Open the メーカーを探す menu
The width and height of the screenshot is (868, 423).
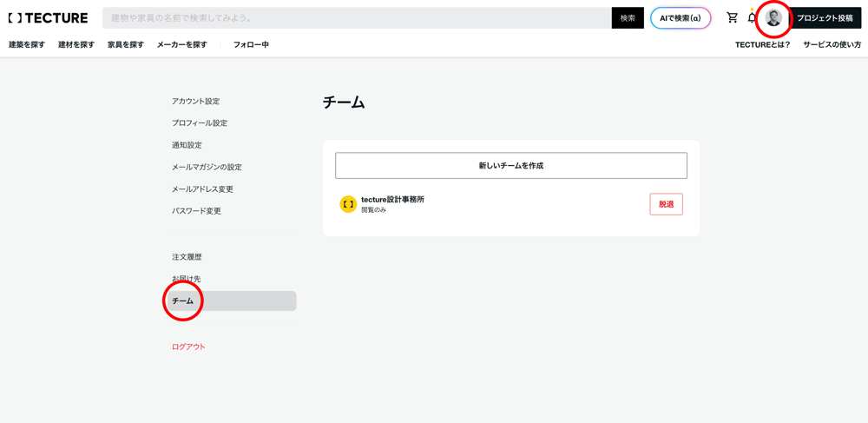[181, 44]
